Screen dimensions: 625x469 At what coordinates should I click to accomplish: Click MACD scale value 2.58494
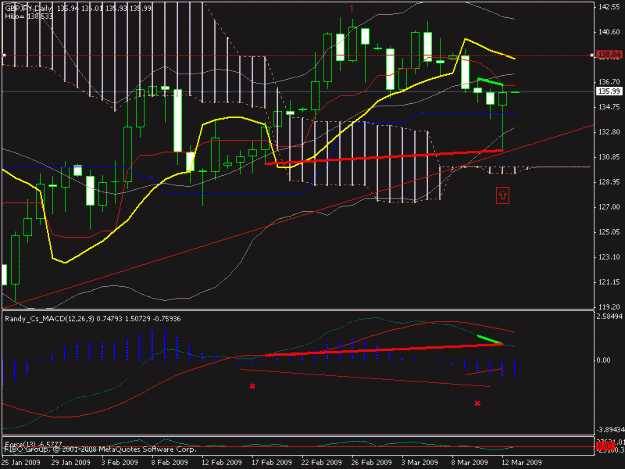[x=610, y=316]
